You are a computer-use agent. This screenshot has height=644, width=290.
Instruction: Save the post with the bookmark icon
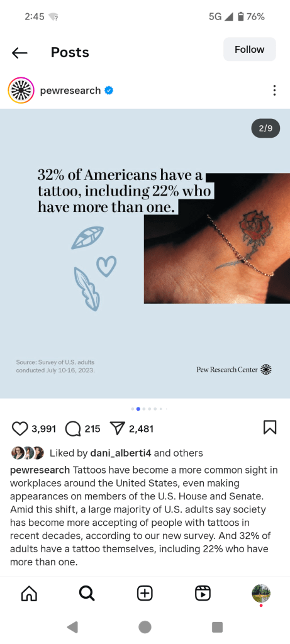[269, 428]
